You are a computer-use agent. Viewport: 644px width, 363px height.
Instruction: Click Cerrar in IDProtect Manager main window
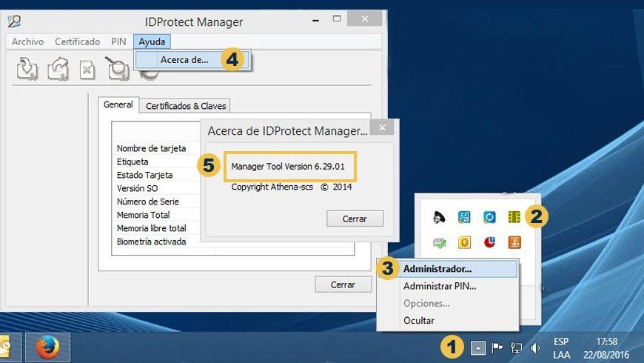tap(343, 284)
